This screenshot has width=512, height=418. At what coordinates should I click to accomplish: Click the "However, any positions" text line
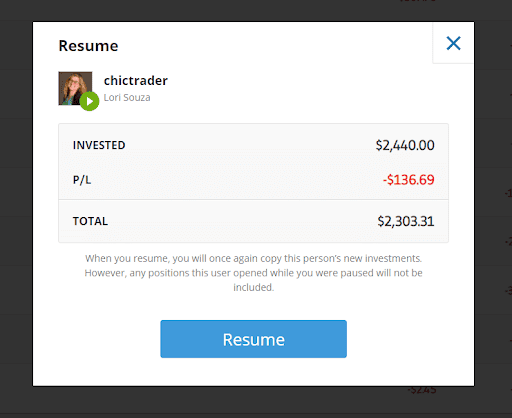point(253,273)
